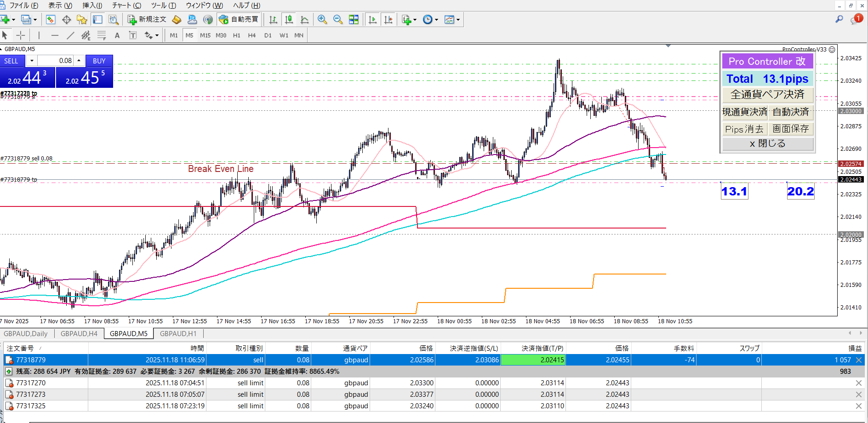Click the Zoom In magnifier icon
Viewport: 868px width, 423px height.
[x=322, y=19]
